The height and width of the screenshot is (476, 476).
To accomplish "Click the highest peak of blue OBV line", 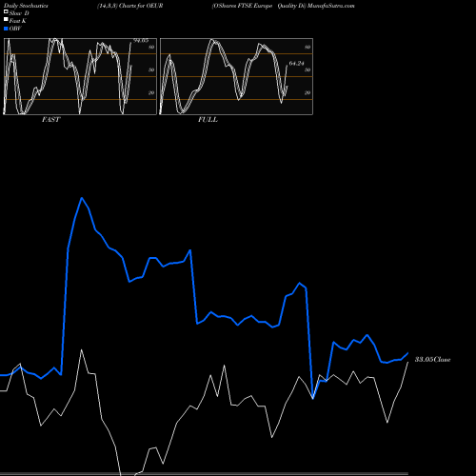I will click(x=82, y=198).
